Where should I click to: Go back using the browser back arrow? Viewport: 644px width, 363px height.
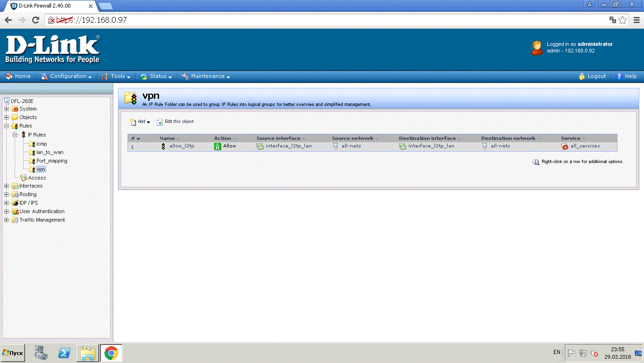(x=8, y=20)
